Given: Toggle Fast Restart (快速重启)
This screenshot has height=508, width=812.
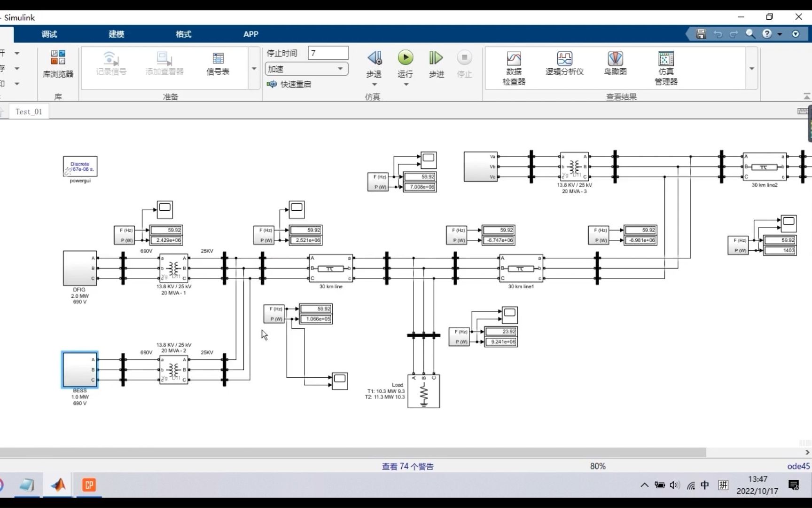Looking at the screenshot, I should [x=289, y=84].
